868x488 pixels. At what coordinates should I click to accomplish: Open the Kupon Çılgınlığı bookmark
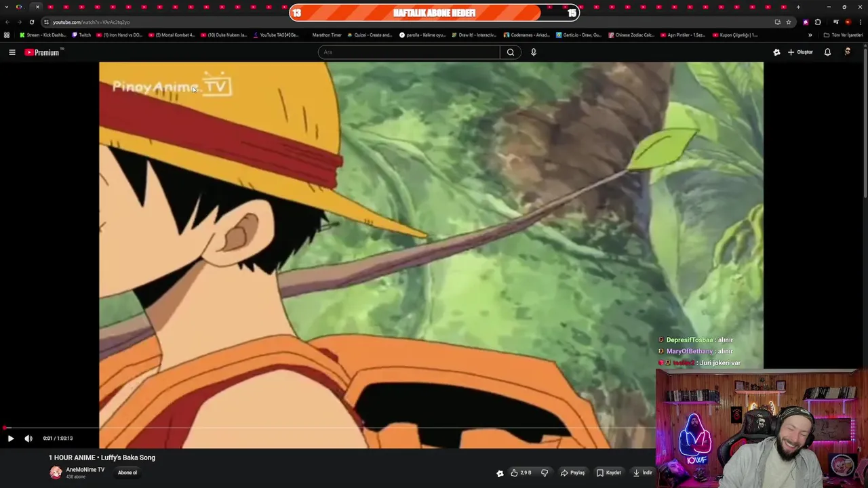pos(736,35)
